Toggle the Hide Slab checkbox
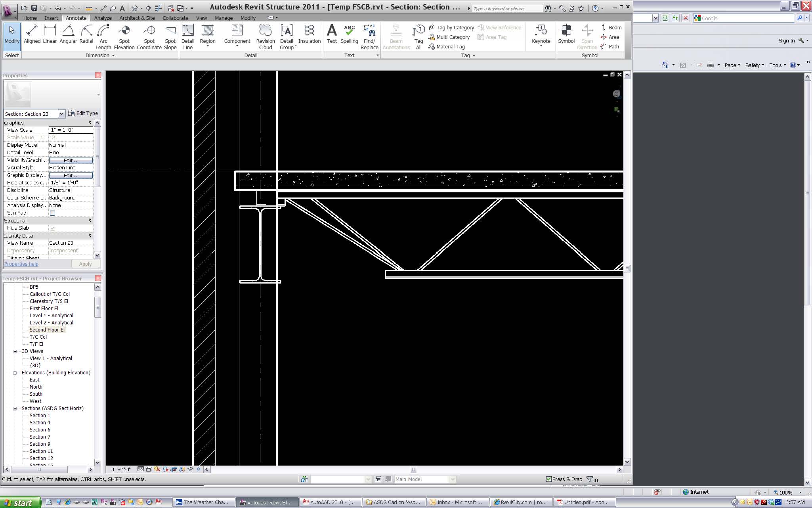Screen dimensions: 812x508 pyautogui.click(x=52, y=228)
